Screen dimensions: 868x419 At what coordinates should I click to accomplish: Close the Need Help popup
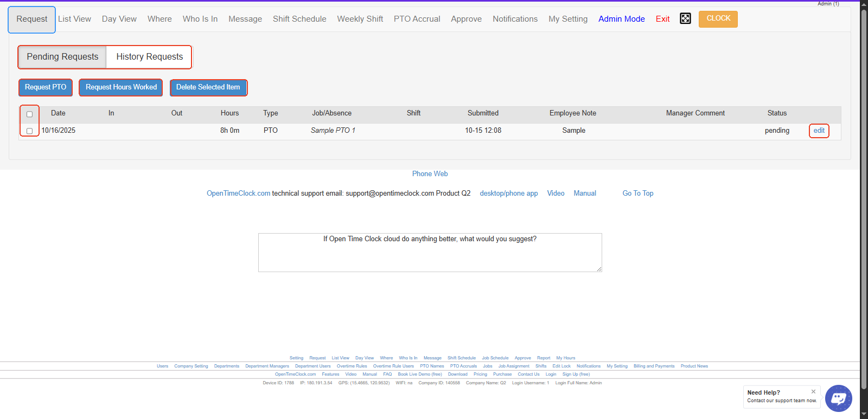[813, 391]
